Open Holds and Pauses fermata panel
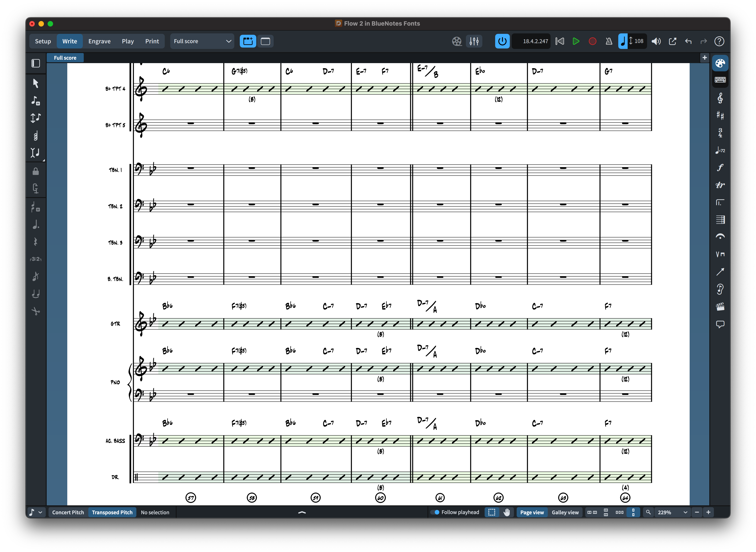756x552 pixels. (x=720, y=237)
